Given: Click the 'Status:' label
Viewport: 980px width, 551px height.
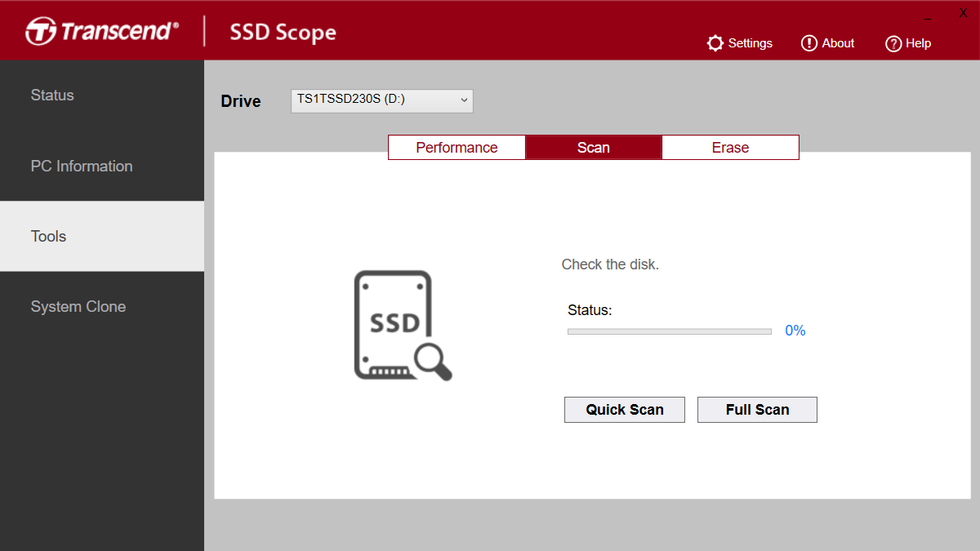Looking at the screenshot, I should [590, 310].
